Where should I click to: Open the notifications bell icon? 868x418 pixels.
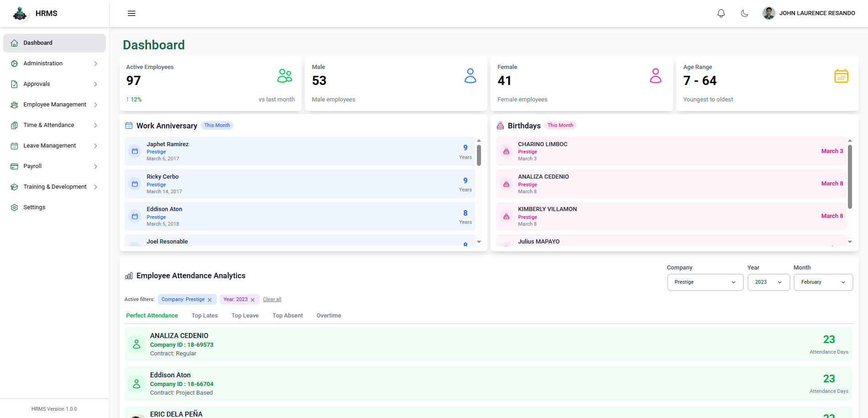click(x=721, y=13)
